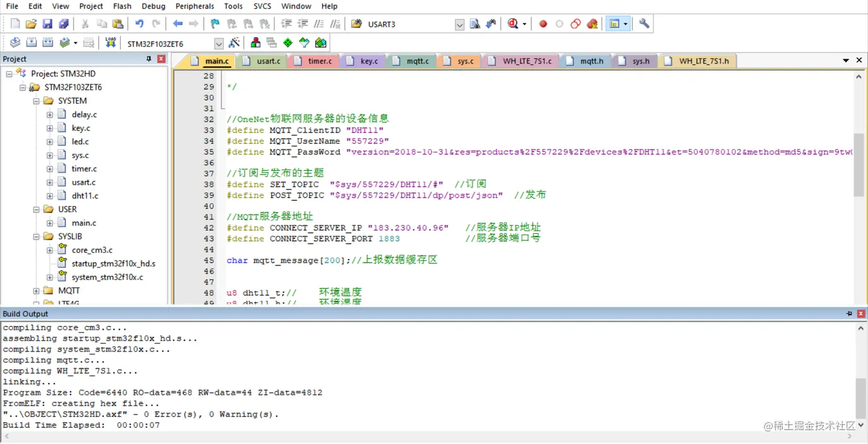
Task: Undo the last edit with the Undo arrow
Action: pyautogui.click(x=139, y=24)
